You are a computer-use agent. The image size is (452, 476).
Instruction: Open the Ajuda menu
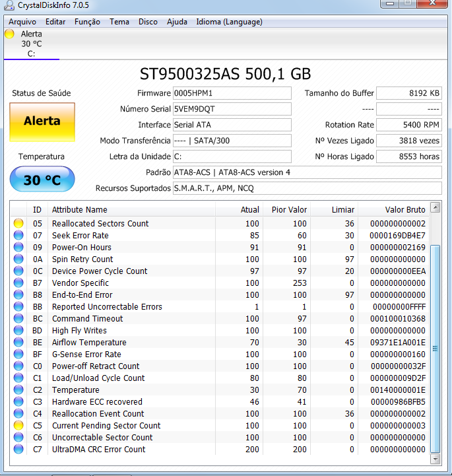click(x=177, y=22)
